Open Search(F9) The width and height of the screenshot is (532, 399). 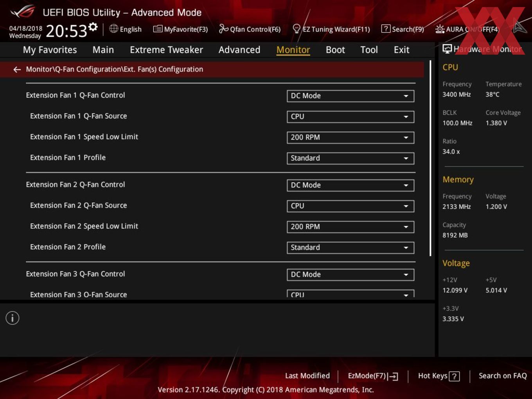[x=403, y=29]
